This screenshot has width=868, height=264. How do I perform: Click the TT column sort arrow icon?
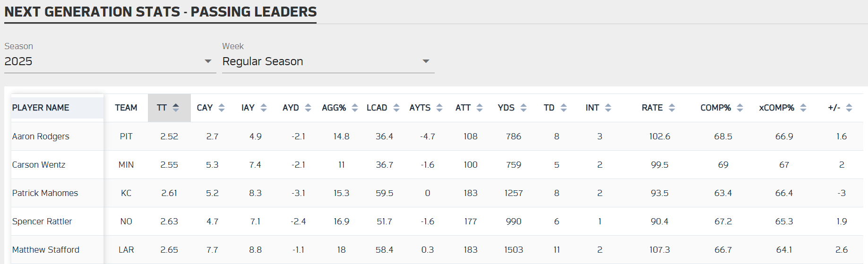pyautogui.click(x=176, y=108)
